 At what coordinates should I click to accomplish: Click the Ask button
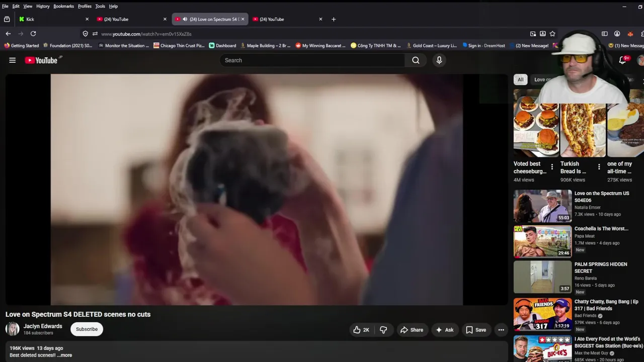point(445,330)
